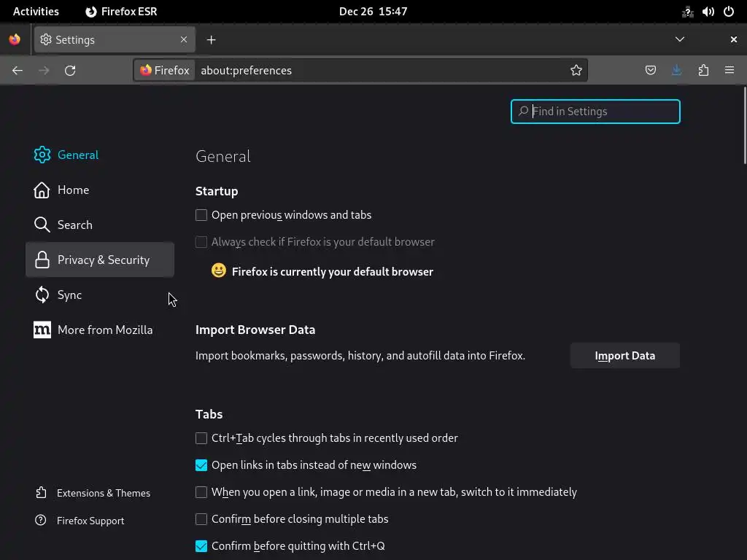Uncheck Confirm before quitting with Ctrl+Q
Screen dimensions: 747x560
[201, 546]
